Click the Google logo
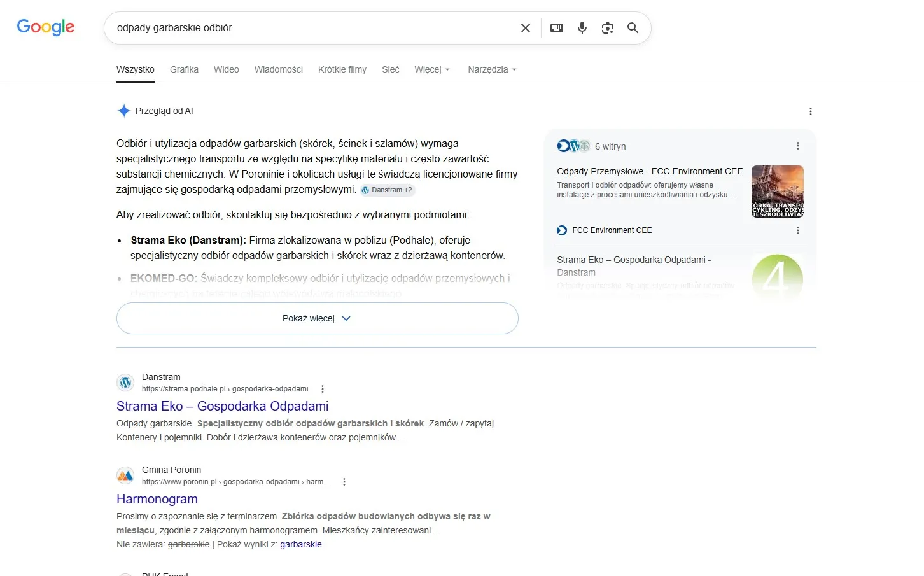This screenshot has width=924, height=576. pyautogui.click(x=46, y=27)
